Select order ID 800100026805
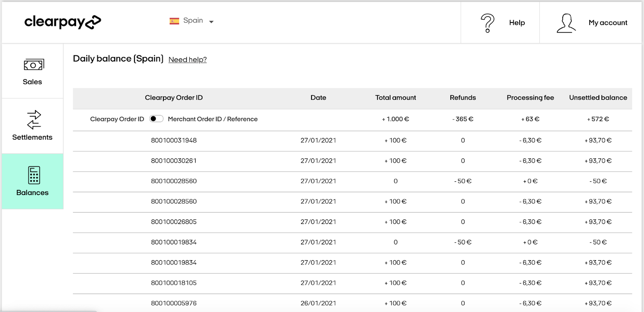Viewport: 644px width, 312px height. click(x=174, y=222)
